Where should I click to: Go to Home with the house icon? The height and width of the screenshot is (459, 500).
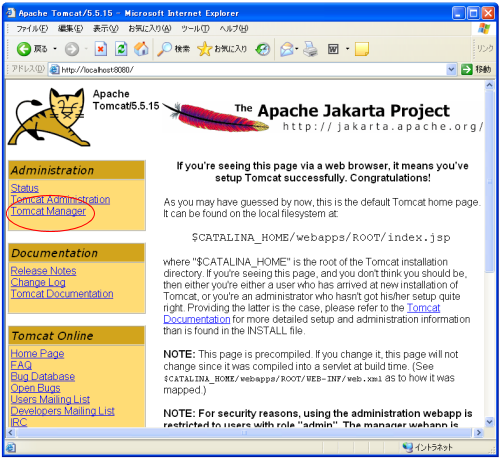pyautogui.click(x=141, y=49)
